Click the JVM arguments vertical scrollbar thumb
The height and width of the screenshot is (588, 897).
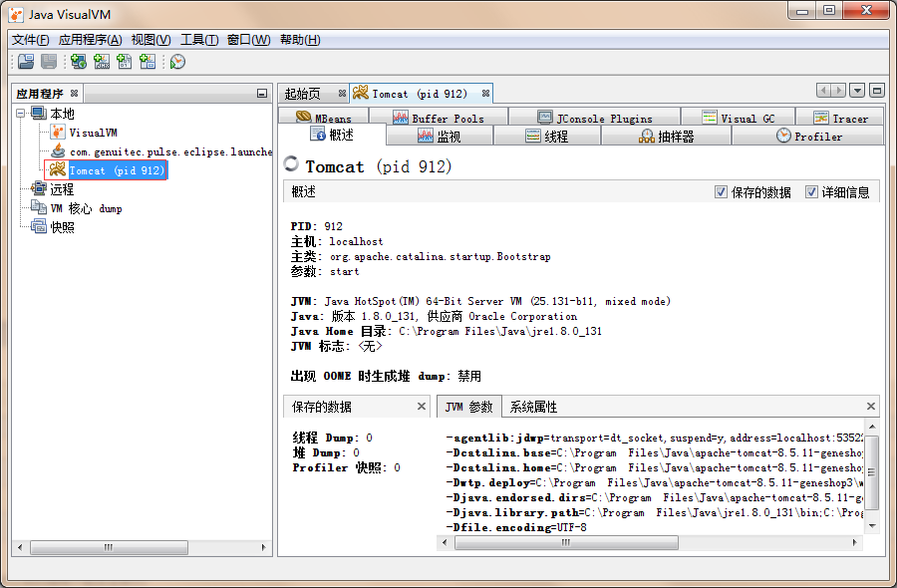coord(871,472)
